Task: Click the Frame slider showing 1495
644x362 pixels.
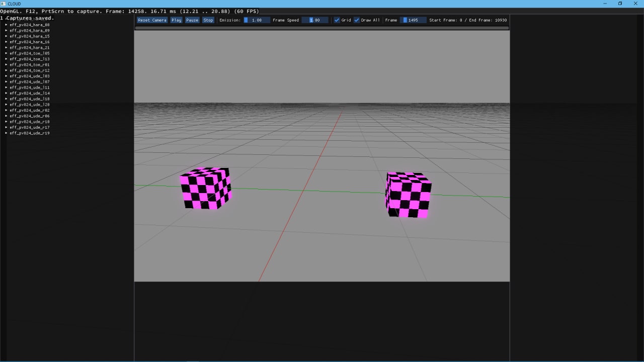Action: pyautogui.click(x=413, y=20)
